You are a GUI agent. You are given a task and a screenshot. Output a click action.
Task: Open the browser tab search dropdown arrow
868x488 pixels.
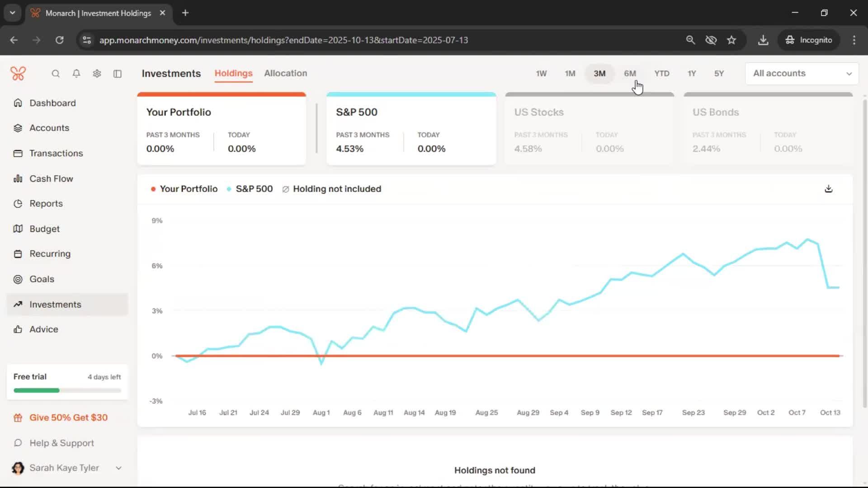click(x=13, y=13)
